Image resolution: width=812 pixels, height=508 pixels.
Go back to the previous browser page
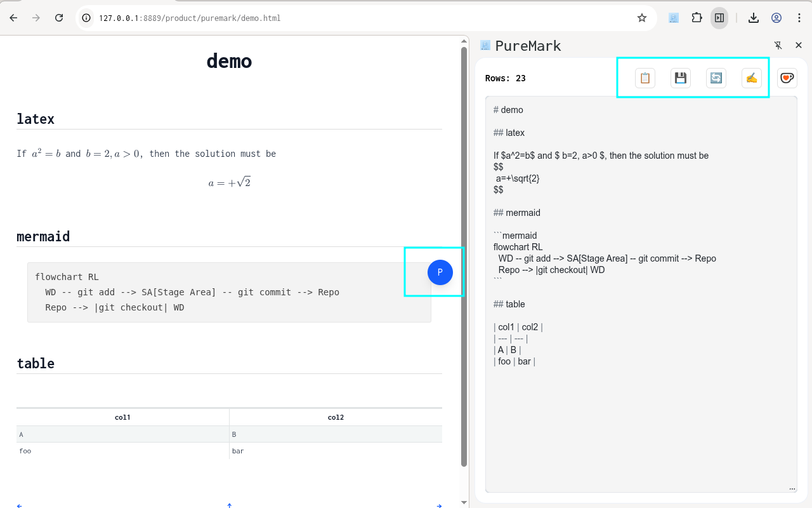13,18
